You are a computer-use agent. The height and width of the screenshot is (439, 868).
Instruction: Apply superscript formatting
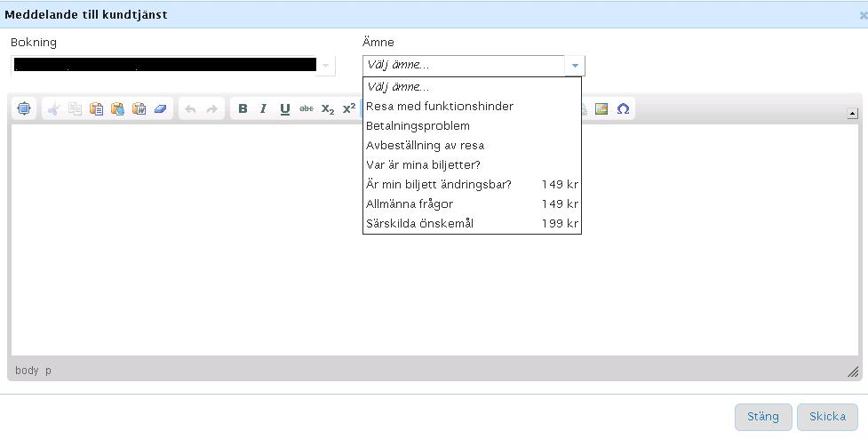[349, 108]
